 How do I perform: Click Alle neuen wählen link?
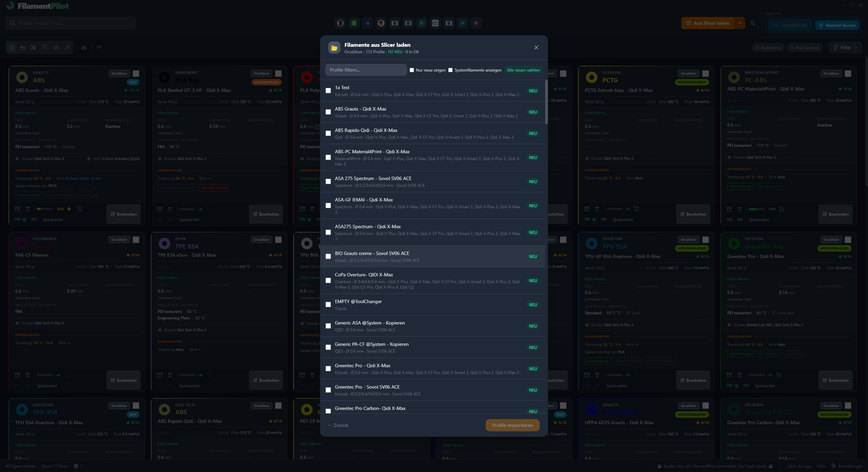523,70
